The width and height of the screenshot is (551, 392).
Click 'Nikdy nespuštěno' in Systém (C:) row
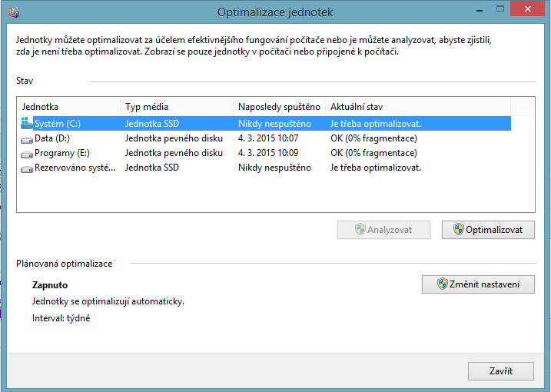pyautogui.click(x=274, y=124)
